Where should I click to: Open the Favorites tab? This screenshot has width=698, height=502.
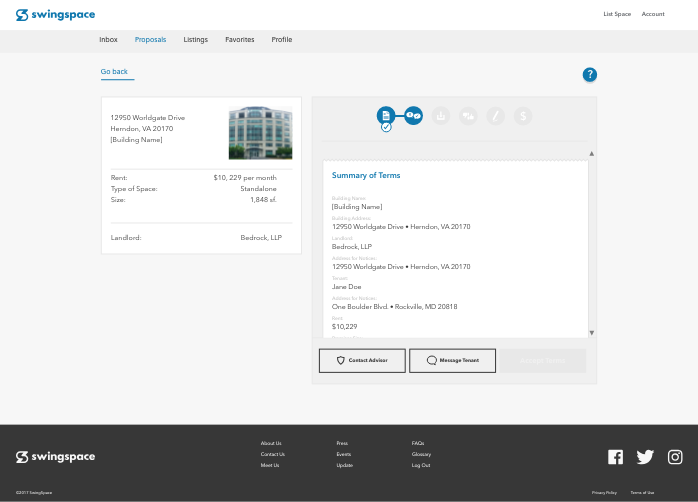pos(239,40)
